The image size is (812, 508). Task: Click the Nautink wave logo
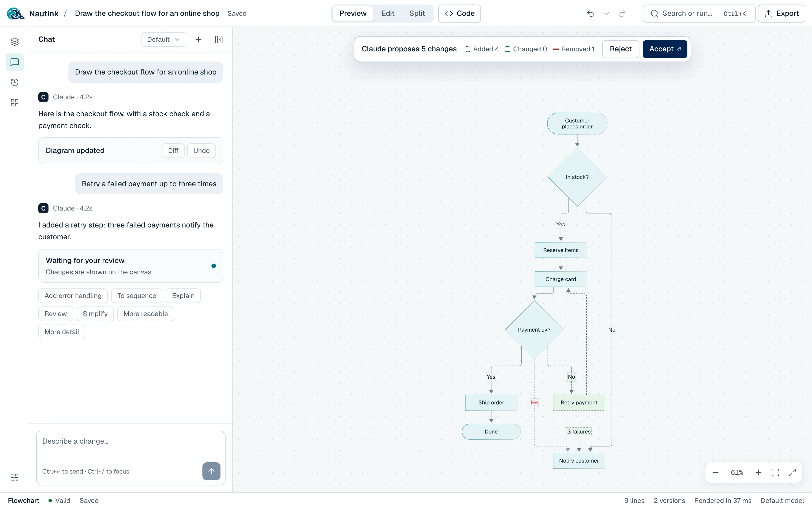click(15, 14)
